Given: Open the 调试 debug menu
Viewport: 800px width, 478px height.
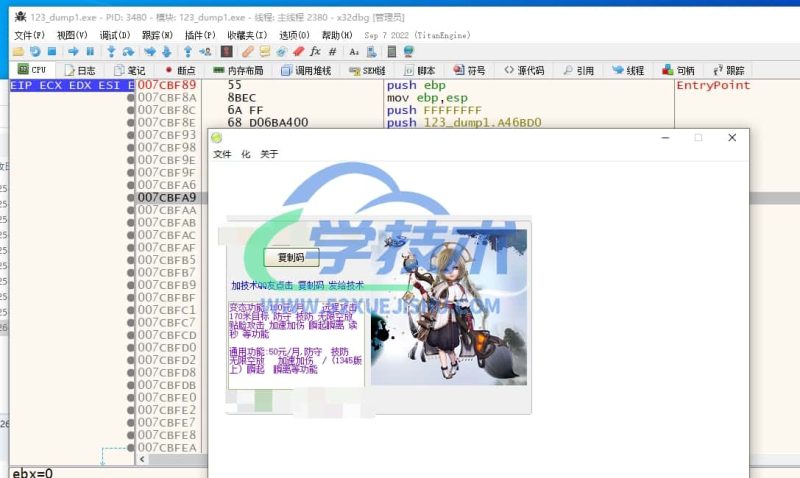Looking at the screenshot, I should [x=114, y=35].
